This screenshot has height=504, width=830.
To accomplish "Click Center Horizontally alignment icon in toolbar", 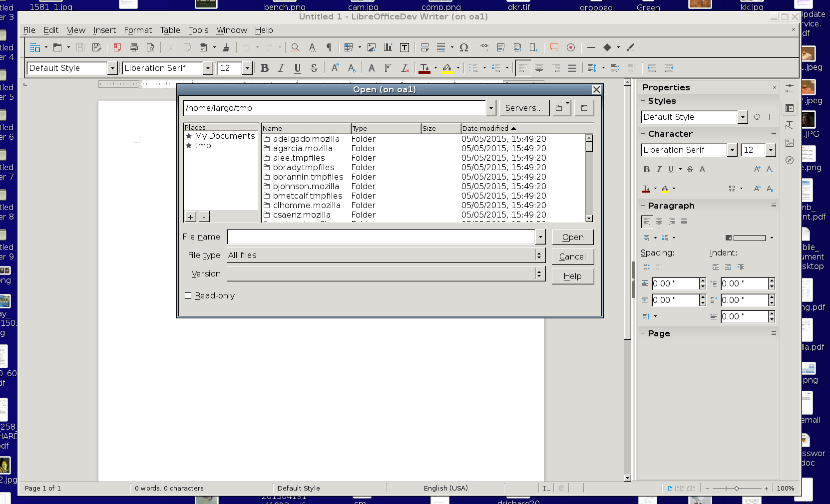I will (x=539, y=68).
